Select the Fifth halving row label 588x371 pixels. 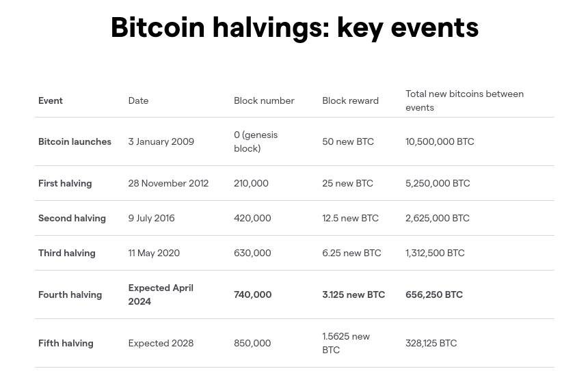[66, 343]
